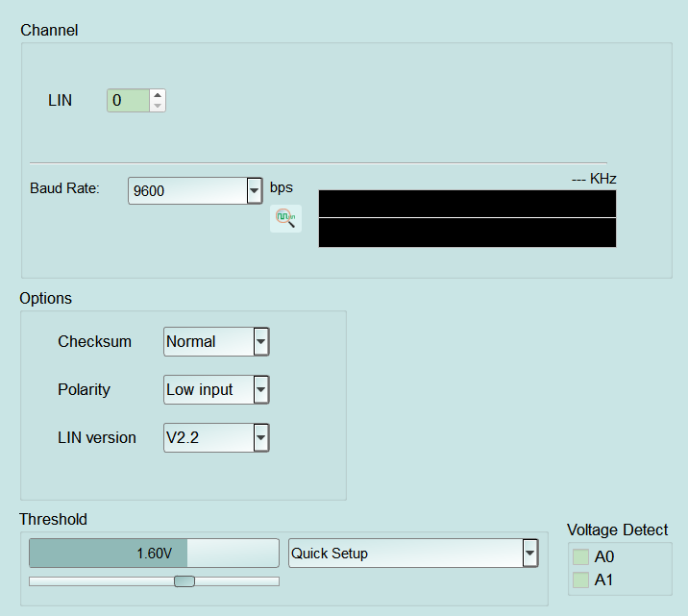Open the Polarity dropdown

[216, 389]
